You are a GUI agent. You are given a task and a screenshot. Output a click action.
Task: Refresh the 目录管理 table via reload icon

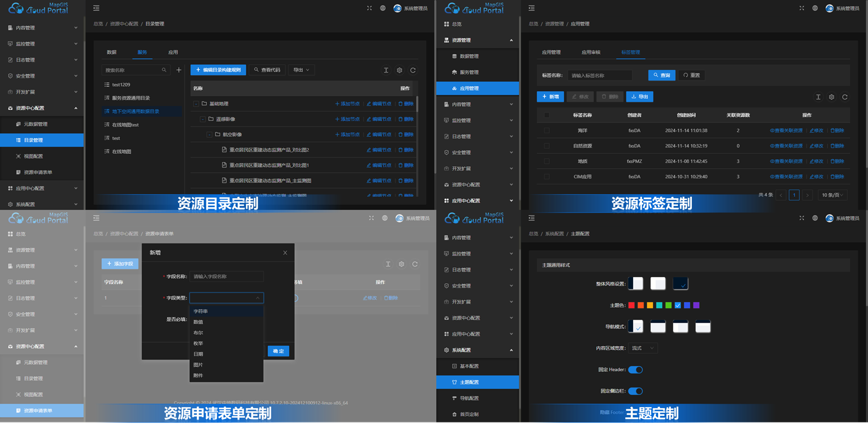pyautogui.click(x=413, y=70)
